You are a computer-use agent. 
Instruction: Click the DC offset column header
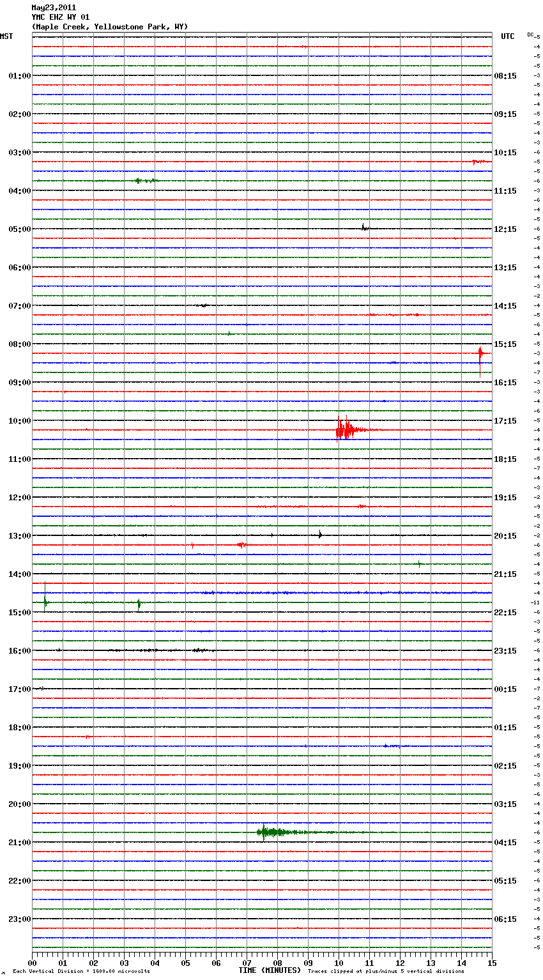tap(531, 34)
